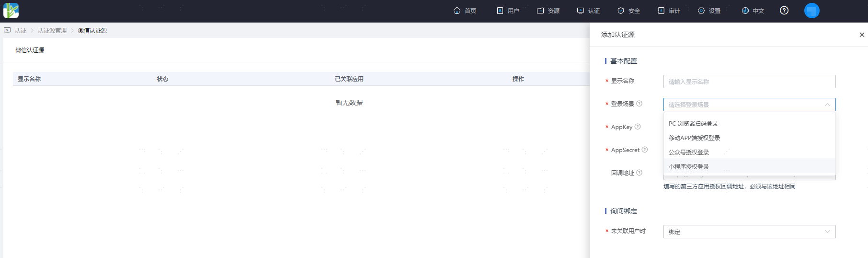Click the 首页 navigation label

(x=470, y=11)
